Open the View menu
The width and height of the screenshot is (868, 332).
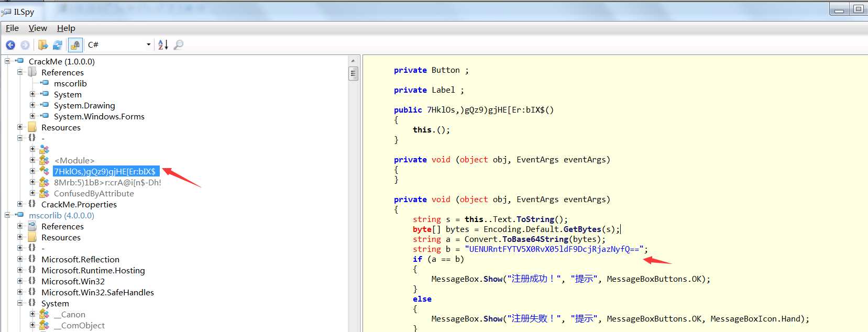point(38,28)
